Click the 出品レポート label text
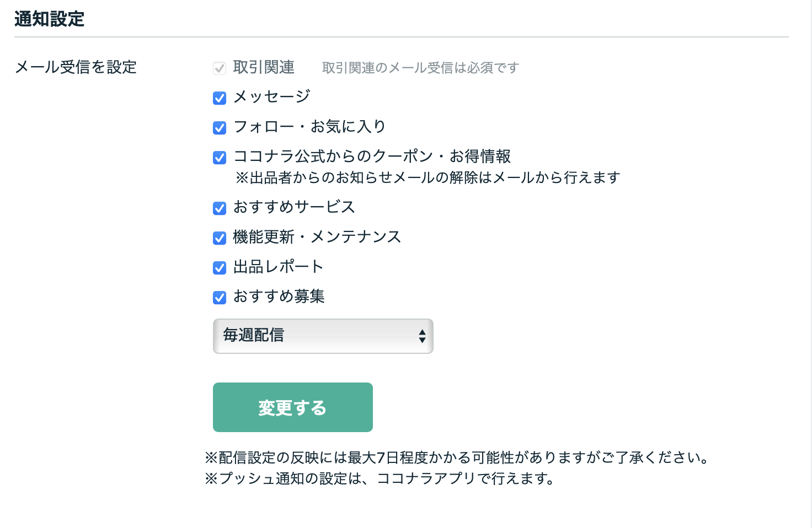This screenshot has width=812, height=528. [x=278, y=267]
